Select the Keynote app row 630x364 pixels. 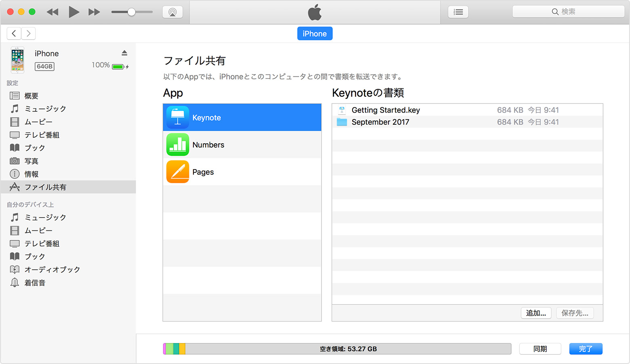click(x=242, y=117)
